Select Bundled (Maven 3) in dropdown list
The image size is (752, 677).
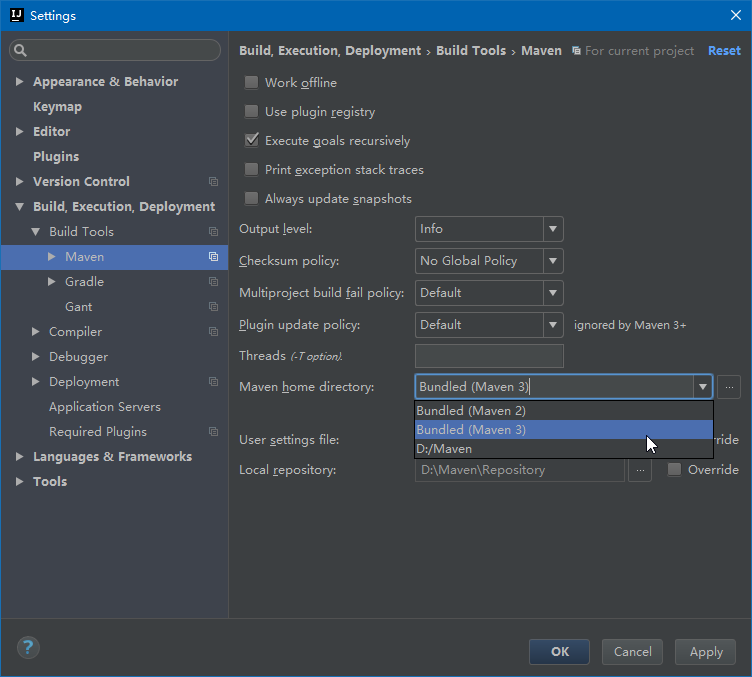coord(564,430)
